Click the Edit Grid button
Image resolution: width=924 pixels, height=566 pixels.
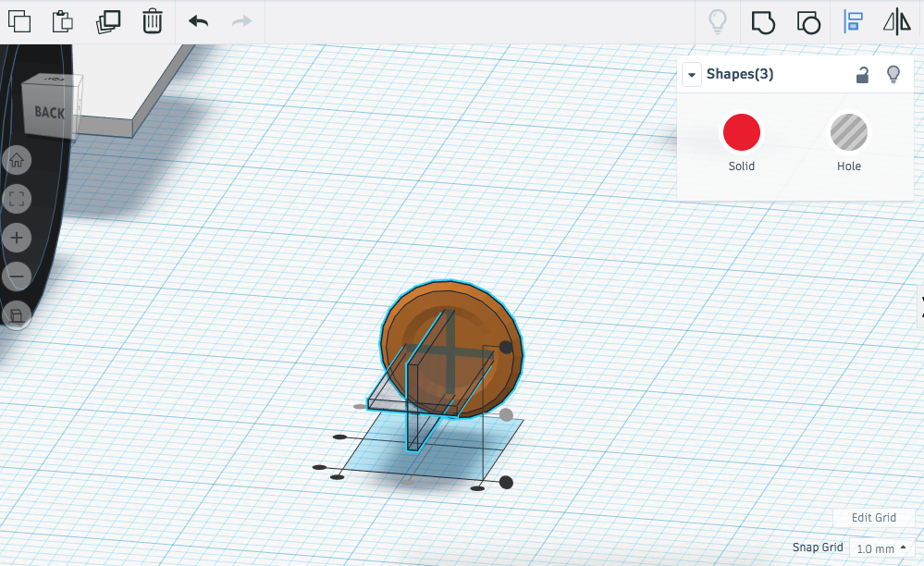click(873, 517)
